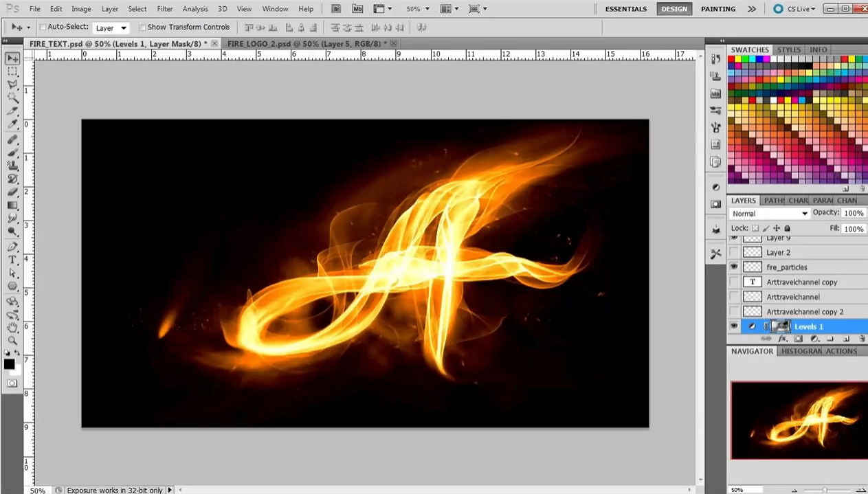Switch to the FIRE_LOGO_2.psd document tab
The image size is (868, 494).
click(304, 43)
